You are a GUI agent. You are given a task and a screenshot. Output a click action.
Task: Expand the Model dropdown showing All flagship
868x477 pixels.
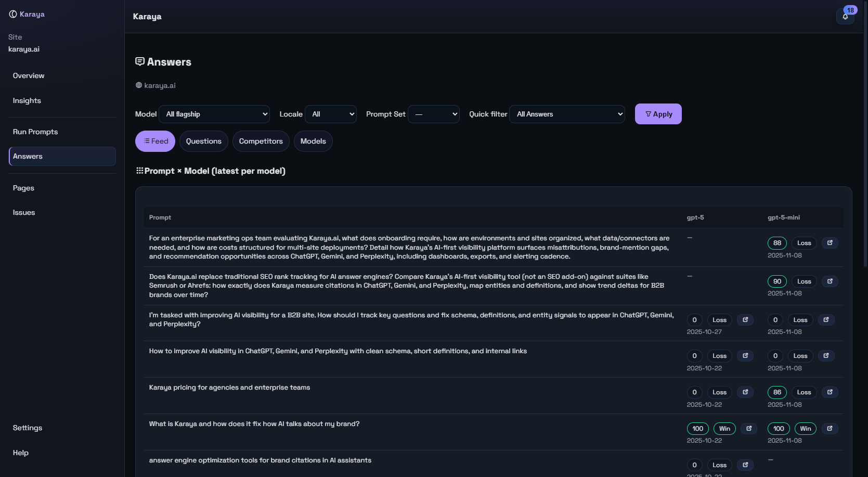click(214, 114)
